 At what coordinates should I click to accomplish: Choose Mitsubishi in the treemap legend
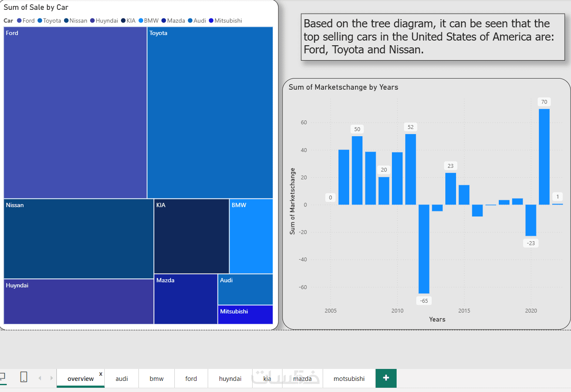point(225,20)
